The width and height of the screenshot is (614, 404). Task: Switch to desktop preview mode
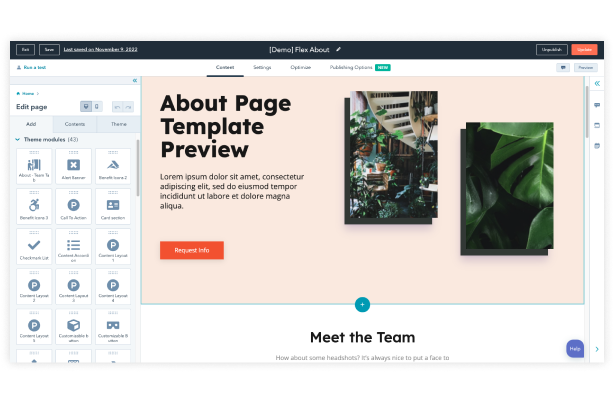pos(86,106)
